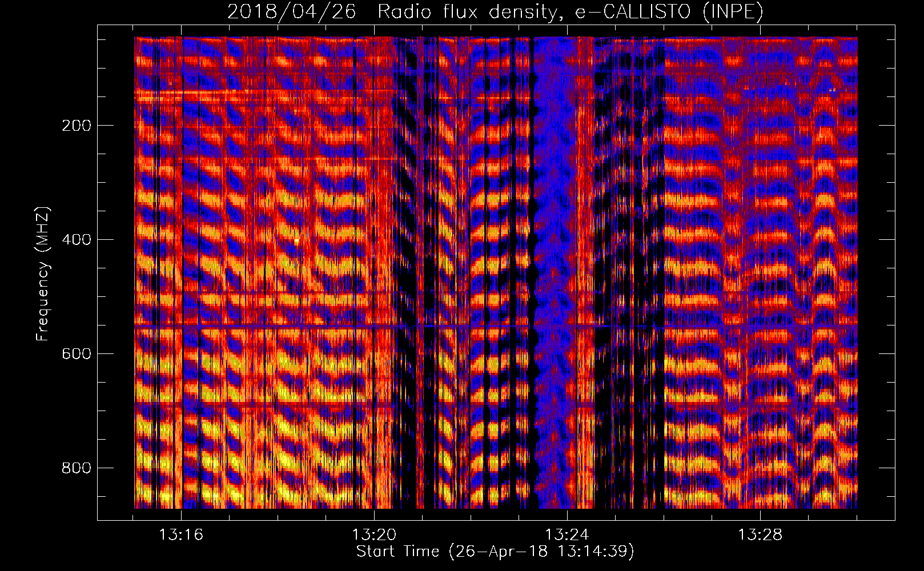The width and height of the screenshot is (924, 571).
Task: Click the 400 frequency tick label
Action: click(x=77, y=240)
